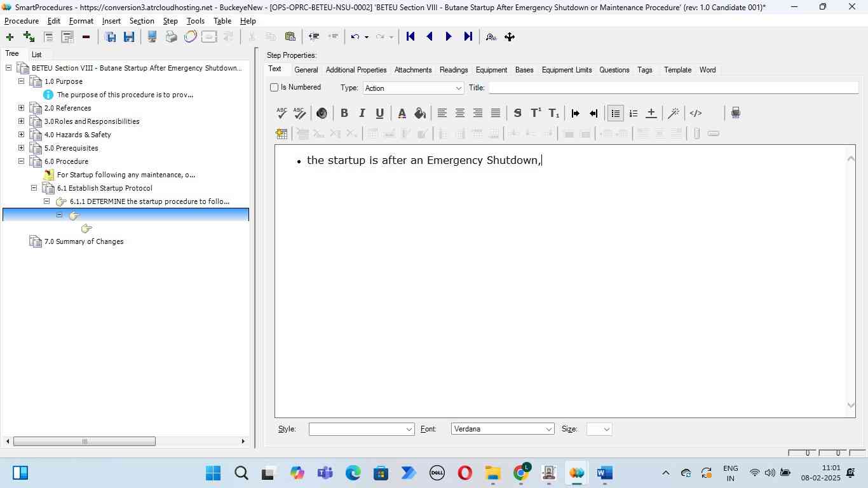Select 7.0 Summary of Changes in tree

coord(84,241)
